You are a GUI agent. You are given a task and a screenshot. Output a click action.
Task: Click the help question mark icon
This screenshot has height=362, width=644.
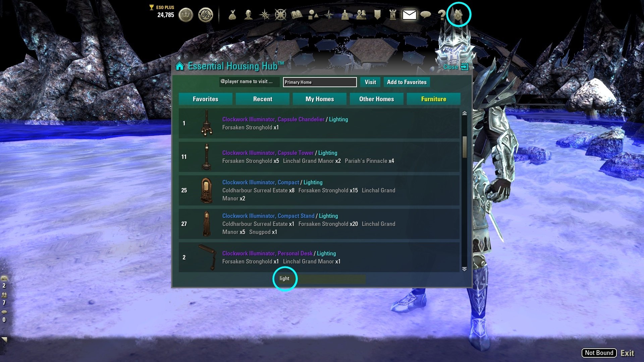pos(441,15)
